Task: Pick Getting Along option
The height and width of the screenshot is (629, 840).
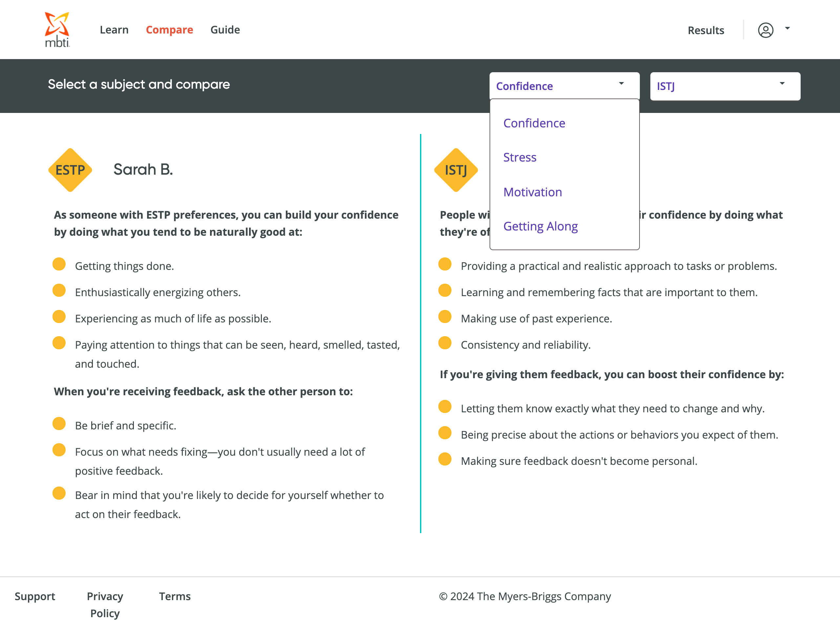Action: 540,227
